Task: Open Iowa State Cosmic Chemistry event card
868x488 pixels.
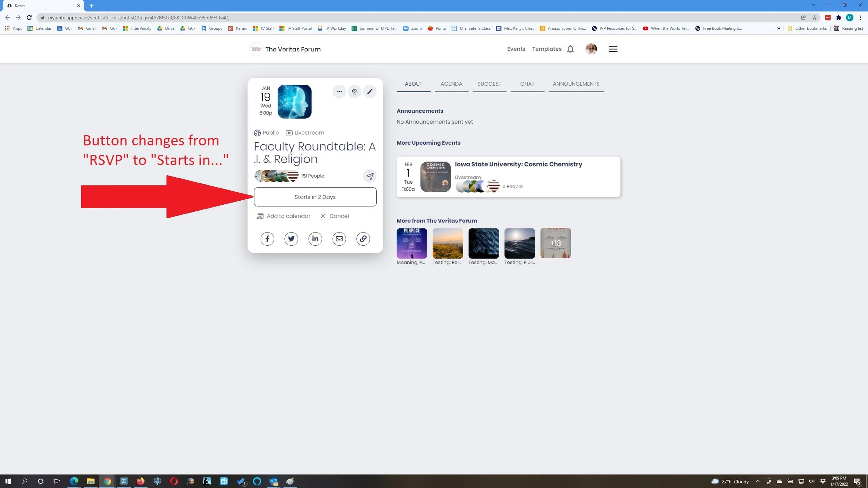Action: 518,165
